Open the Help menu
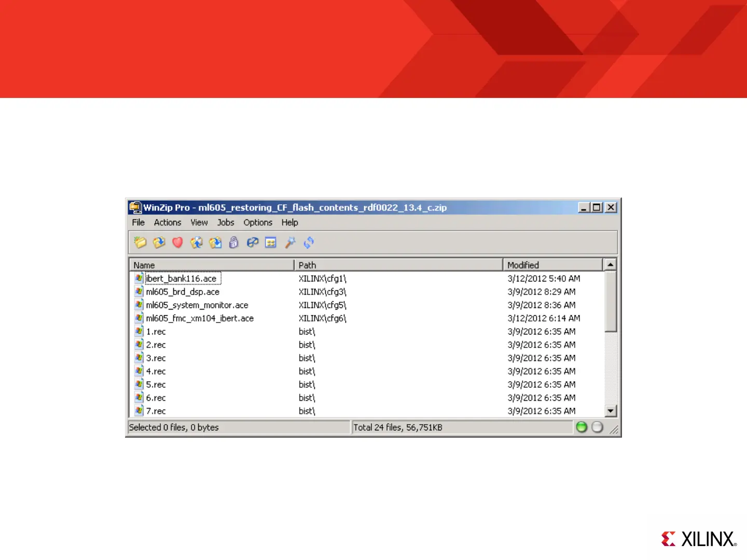The image size is (747, 560). tap(290, 222)
